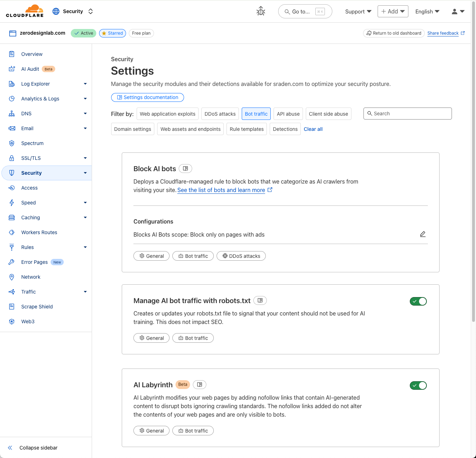Open the Add dropdown menu
The width and height of the screenshot is (476, 458).
pyautogui.click(x=393, y=11)
